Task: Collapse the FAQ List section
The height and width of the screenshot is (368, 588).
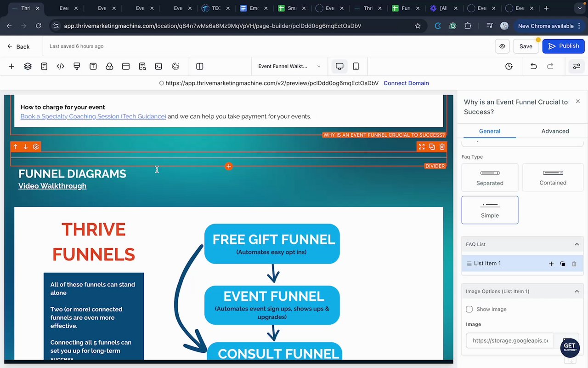Action: coord(577,244)
